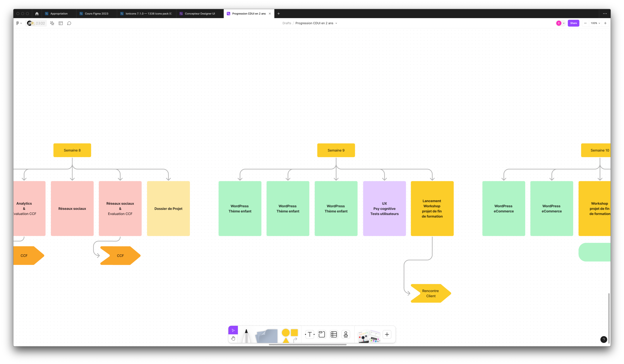Image resolution: width=624 pixels, height=364 pixels.
Task: Insert a Table from toolbar
Action: point(334,335)
